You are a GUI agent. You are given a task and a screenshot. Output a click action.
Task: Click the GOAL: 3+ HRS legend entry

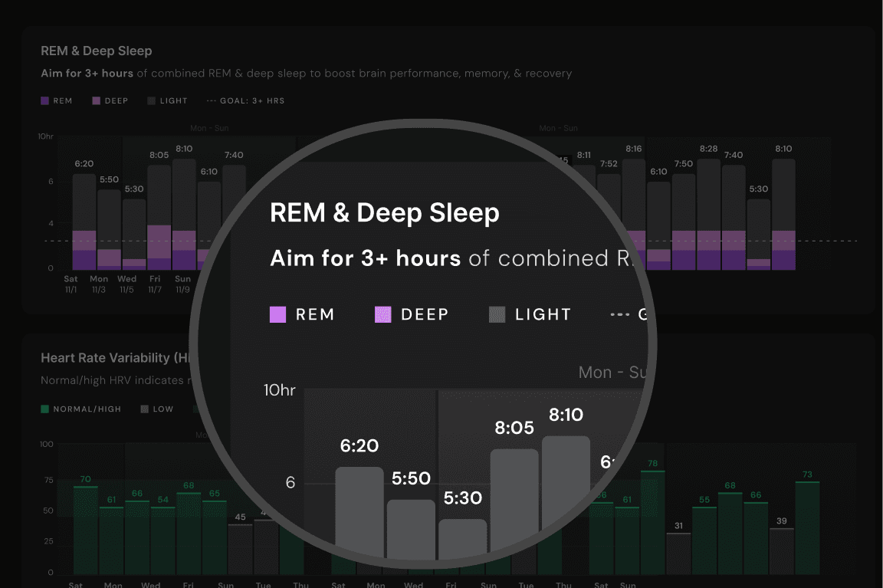[x=245, y=101]
